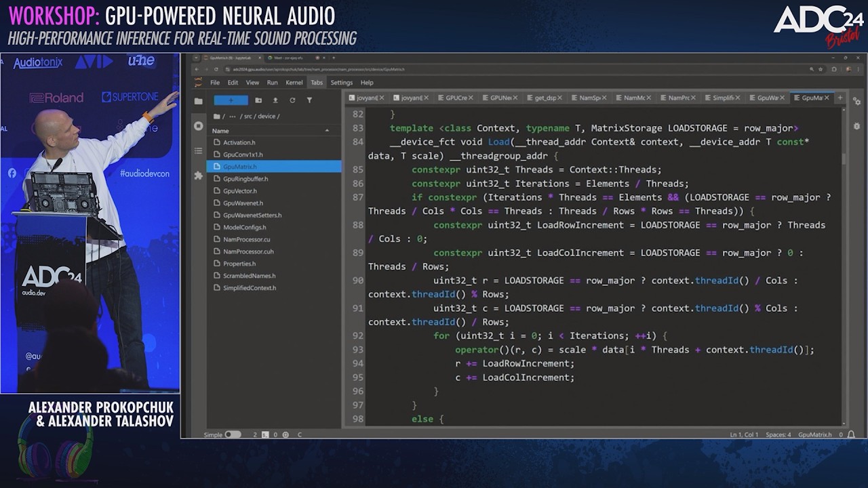The image size is (868, 488).
Task: Click the Upload Files icon
Action: [x=275, y=100]
